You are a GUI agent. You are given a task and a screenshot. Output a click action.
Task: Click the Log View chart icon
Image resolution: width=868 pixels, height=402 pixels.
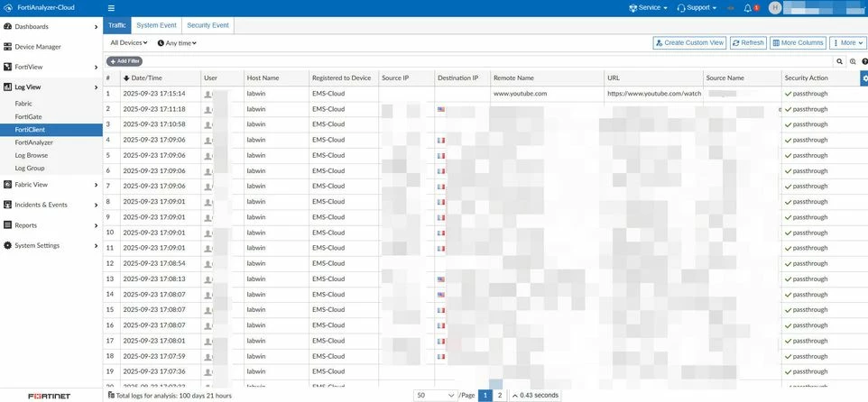pos(8,87)
